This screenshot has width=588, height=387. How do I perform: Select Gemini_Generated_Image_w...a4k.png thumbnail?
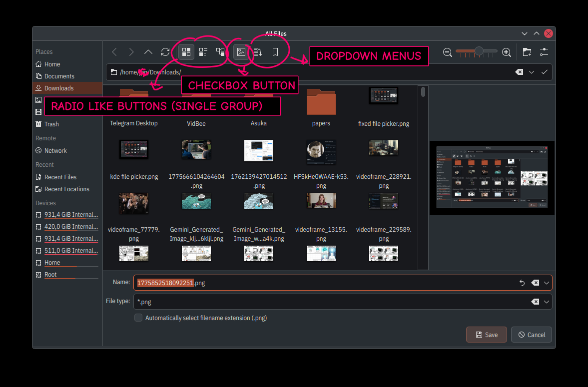(259, 201)
